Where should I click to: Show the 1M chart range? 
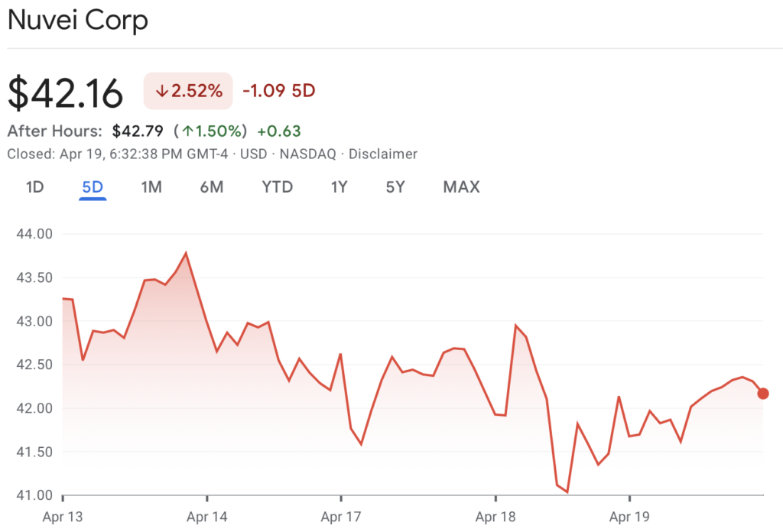click(x=151, y=187)
